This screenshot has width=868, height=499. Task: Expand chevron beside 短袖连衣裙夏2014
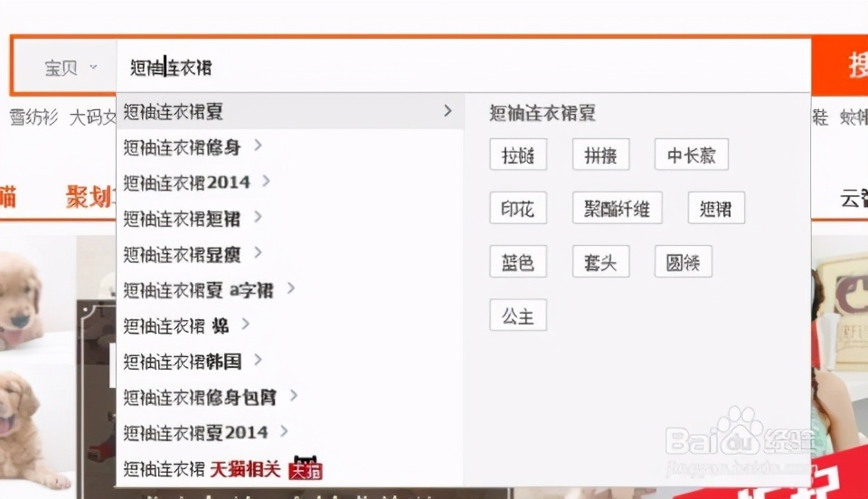[x=284, y=431]
